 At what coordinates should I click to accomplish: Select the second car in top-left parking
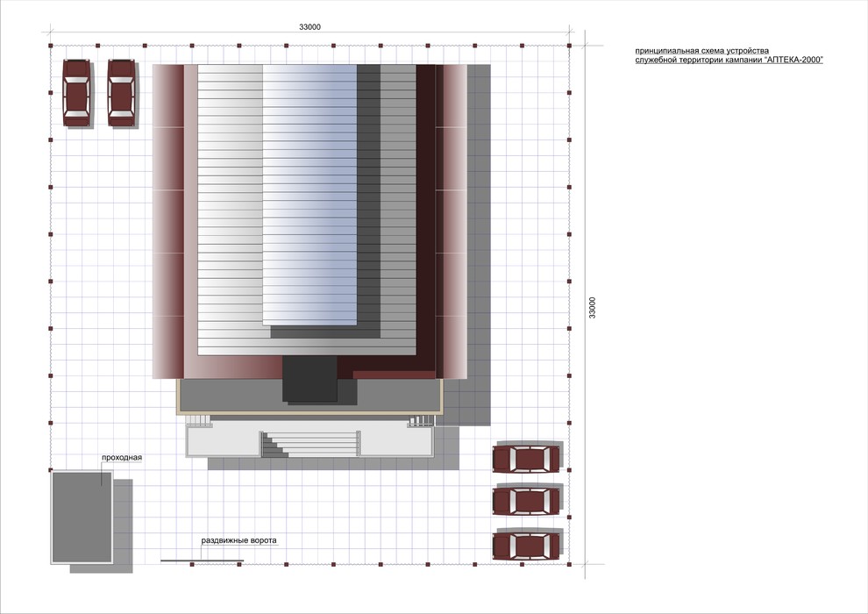121,93
